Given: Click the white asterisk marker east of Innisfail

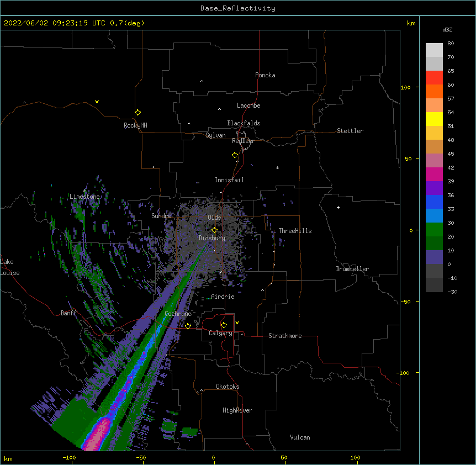Looking at the screenshot, I should pos(277,167).
